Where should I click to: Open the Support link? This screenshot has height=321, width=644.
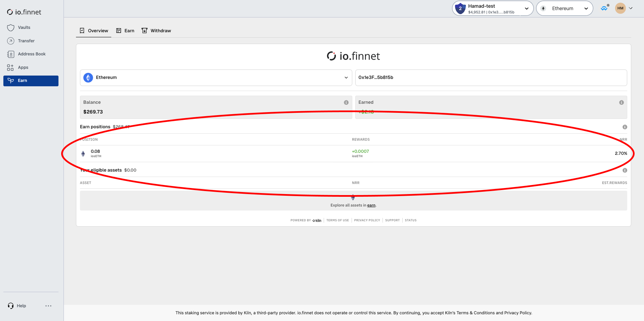[x=392, y=220]
